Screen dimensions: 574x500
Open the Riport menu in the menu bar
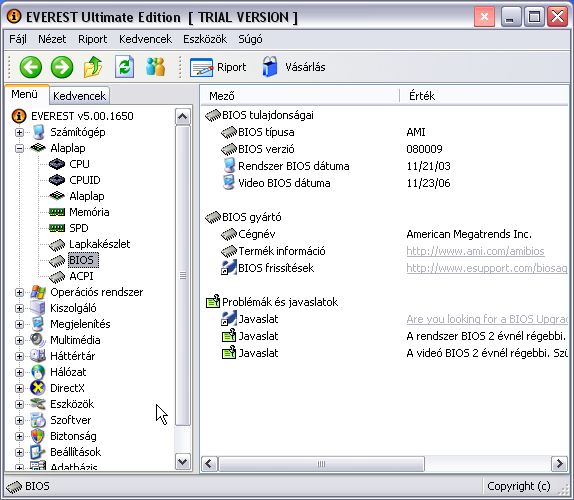pyautogui.click(x=93, y=39)
